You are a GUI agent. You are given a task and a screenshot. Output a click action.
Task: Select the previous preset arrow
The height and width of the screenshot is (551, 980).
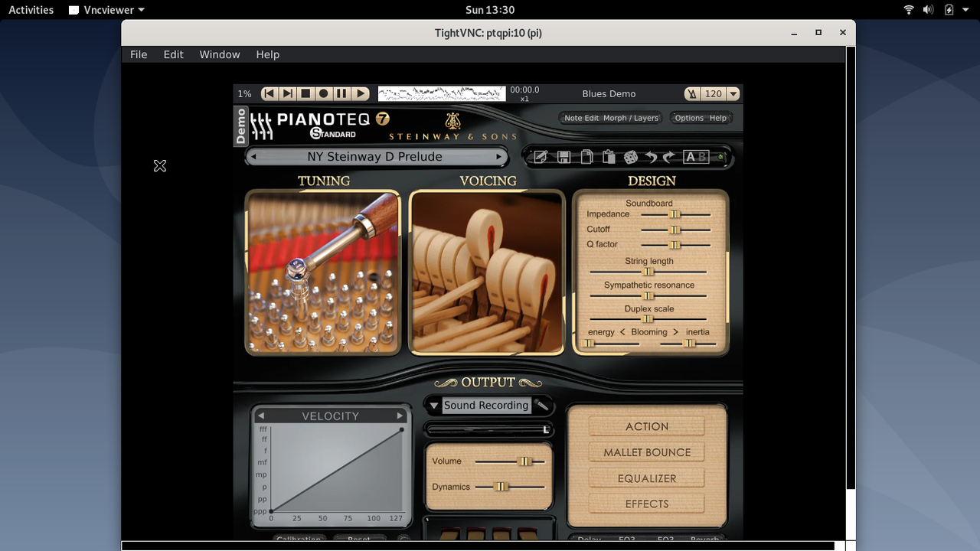point(254,157)
